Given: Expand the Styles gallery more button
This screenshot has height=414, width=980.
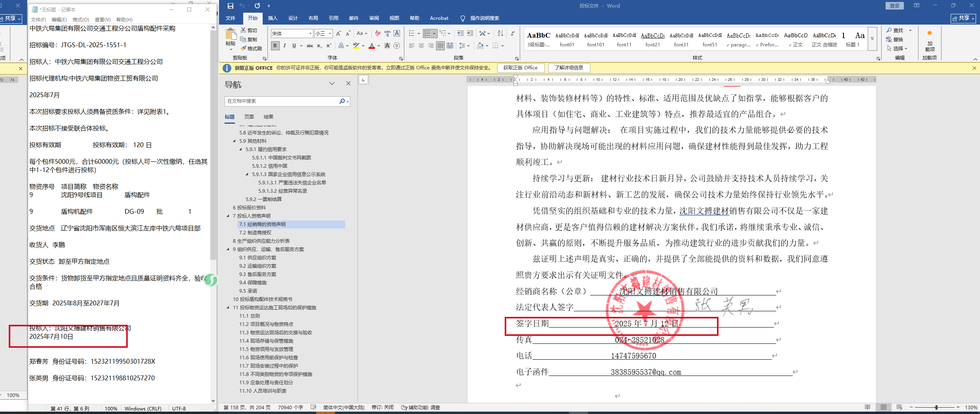Looking at the screenshot, I should click(872, 39).
